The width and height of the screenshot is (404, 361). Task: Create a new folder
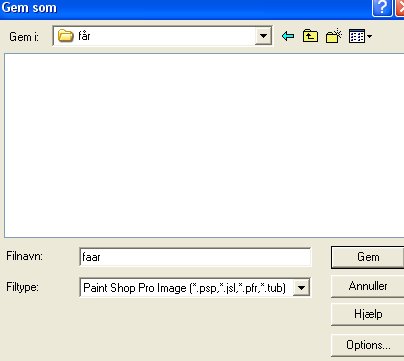click(x=334, y=36)
